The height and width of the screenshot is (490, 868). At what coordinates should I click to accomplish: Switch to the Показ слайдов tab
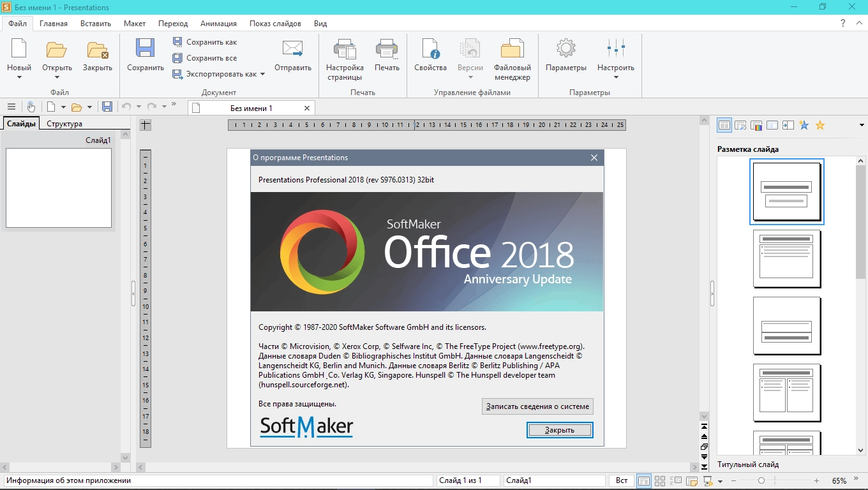coord(275,24)
